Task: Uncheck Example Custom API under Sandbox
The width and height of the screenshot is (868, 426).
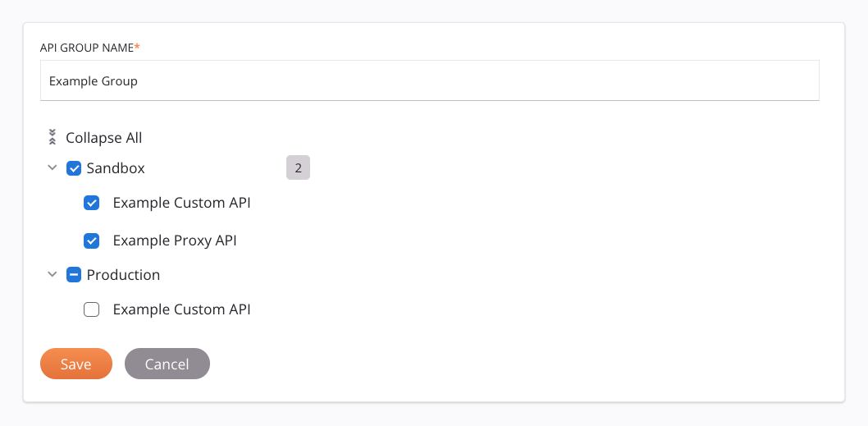Action: pos(92,203)
